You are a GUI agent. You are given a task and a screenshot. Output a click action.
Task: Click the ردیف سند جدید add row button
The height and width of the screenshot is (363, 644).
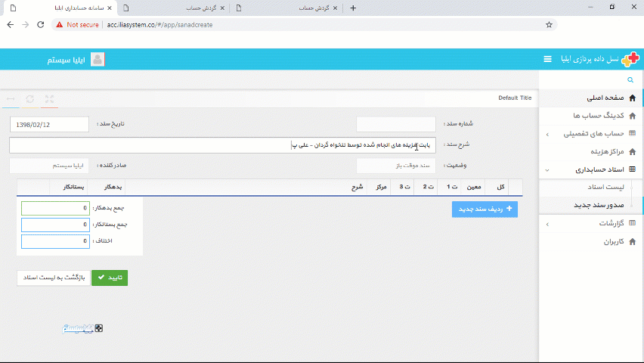pos(485,209)
